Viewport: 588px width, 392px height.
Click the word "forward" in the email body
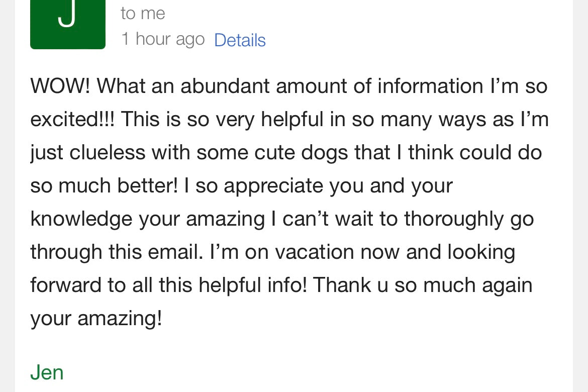(x=65, y=285)
